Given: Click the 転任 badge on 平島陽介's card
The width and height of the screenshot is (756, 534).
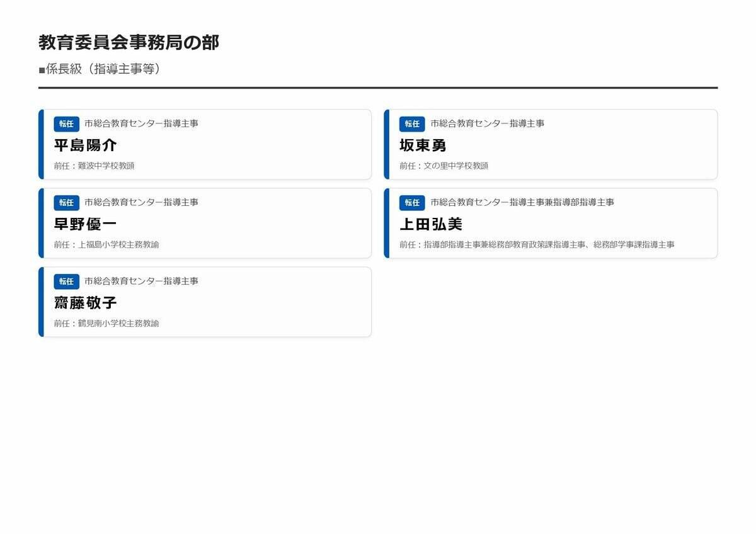Looking at the screenshot, I should (x=66, y=124).
